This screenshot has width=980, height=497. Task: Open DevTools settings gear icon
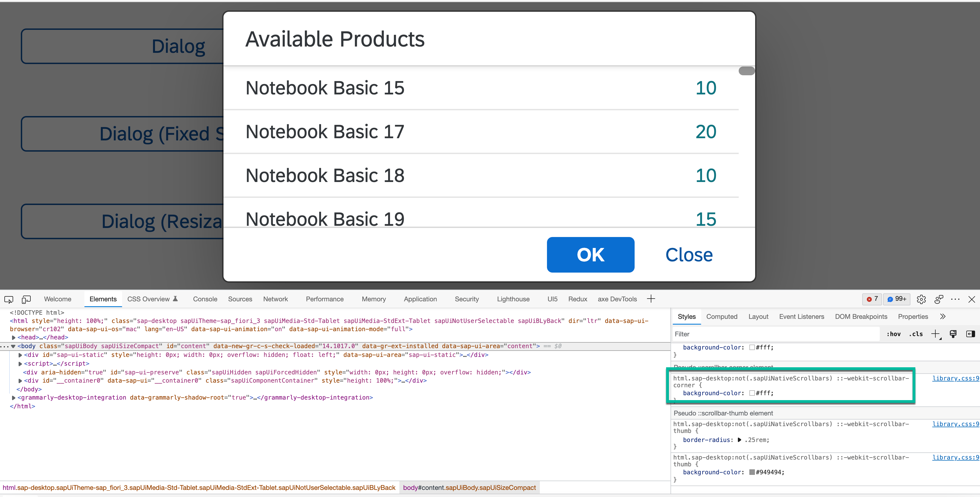(x=921, y=299)
